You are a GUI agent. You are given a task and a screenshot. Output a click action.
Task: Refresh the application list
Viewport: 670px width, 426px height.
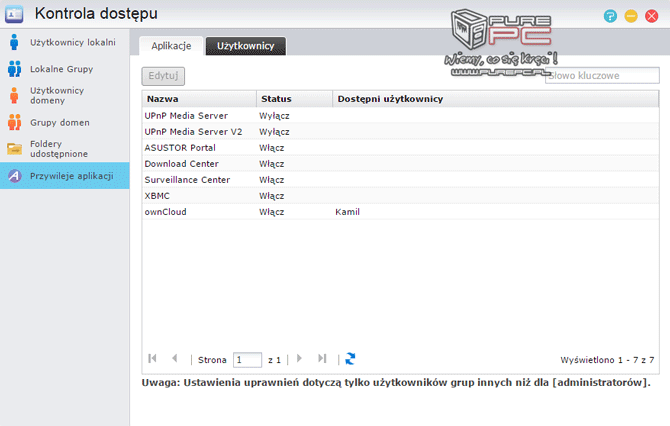(350, 358)
